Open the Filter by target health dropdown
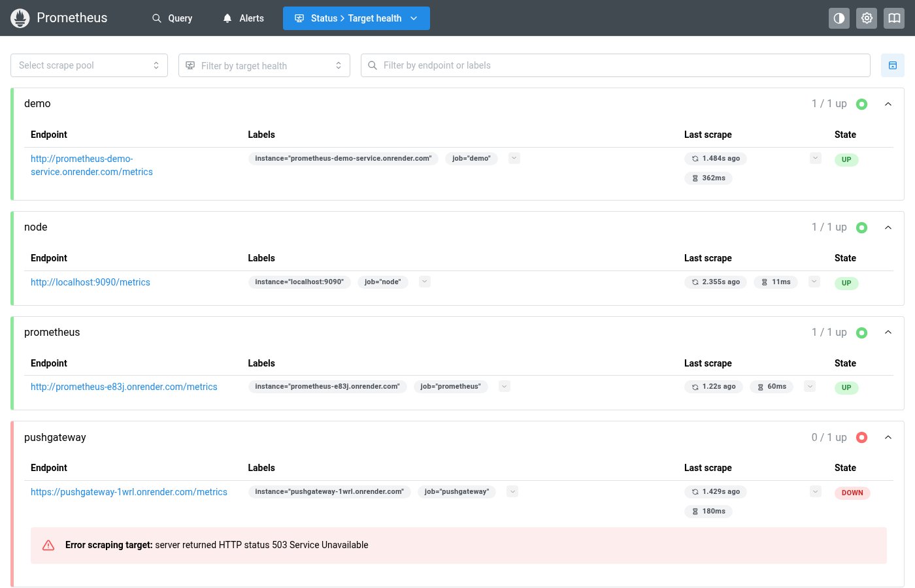The image size is (915, 588). tap(264, 65)
